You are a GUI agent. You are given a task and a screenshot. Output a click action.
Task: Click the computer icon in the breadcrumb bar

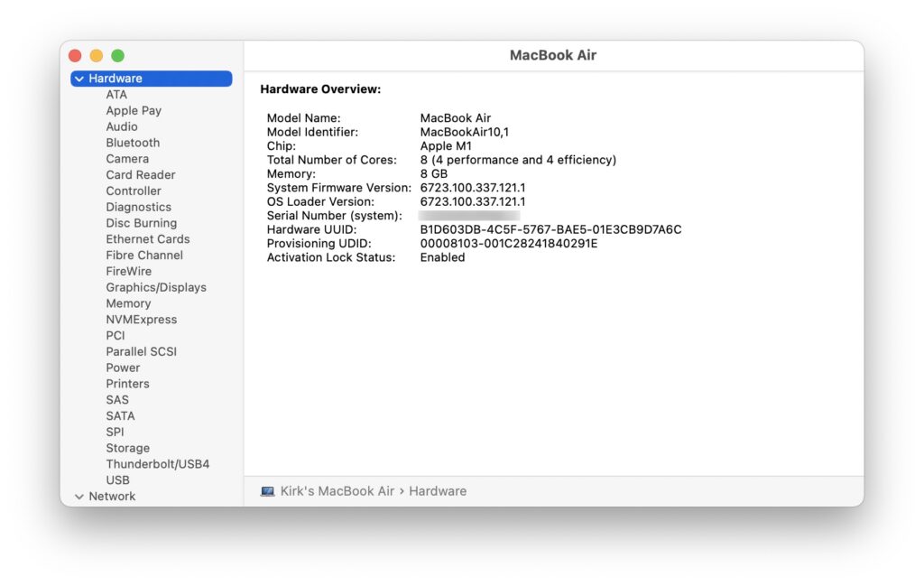pos(267,490)
